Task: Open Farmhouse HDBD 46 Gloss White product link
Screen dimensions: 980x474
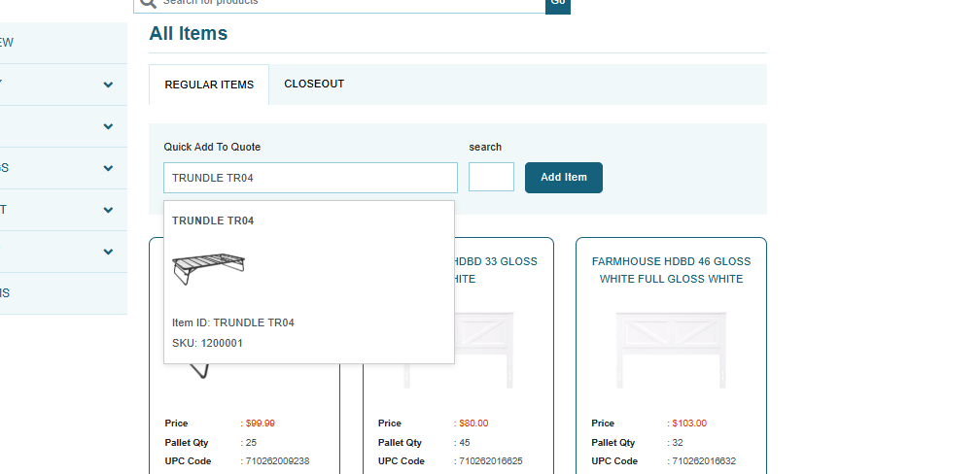Action: coord(671,270)
